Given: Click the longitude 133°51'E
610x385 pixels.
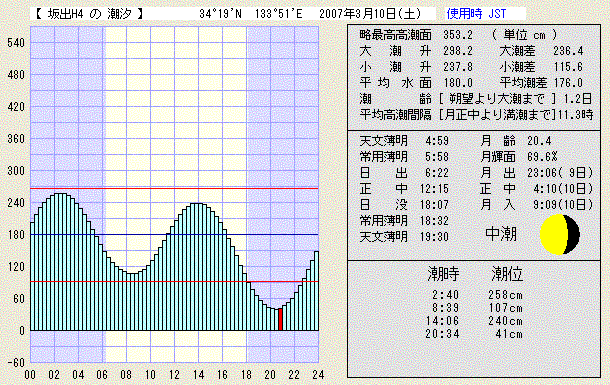Looking at the screenshot, I should [x=279, y=14].
